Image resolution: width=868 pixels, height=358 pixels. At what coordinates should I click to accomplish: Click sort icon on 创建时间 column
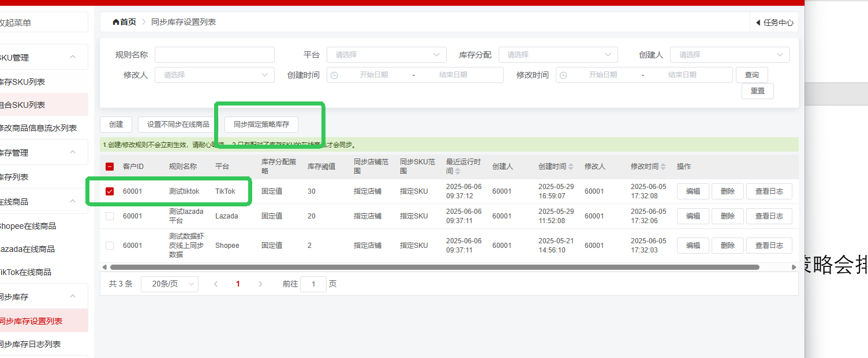click(571, 167)
